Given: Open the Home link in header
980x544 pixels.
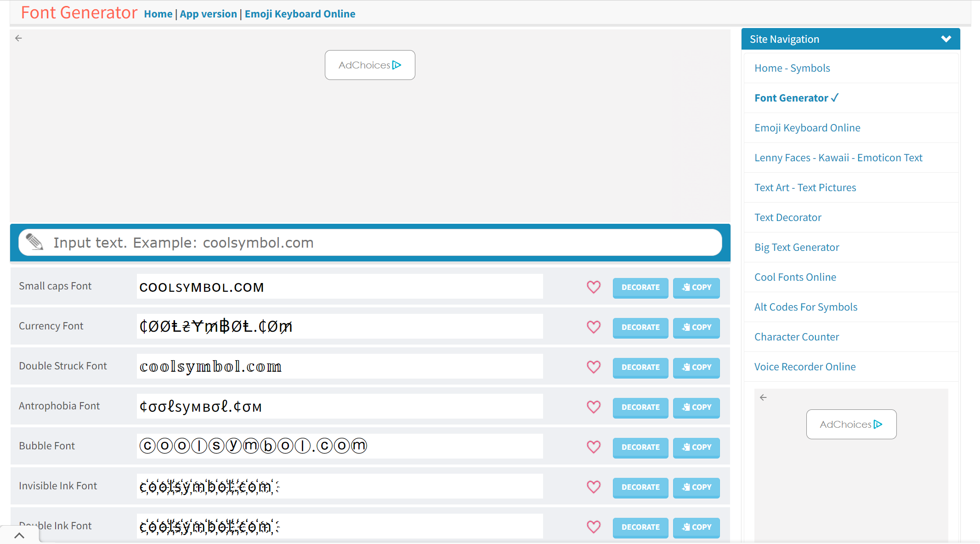Looking at the screenshot, I should [158, 14].
